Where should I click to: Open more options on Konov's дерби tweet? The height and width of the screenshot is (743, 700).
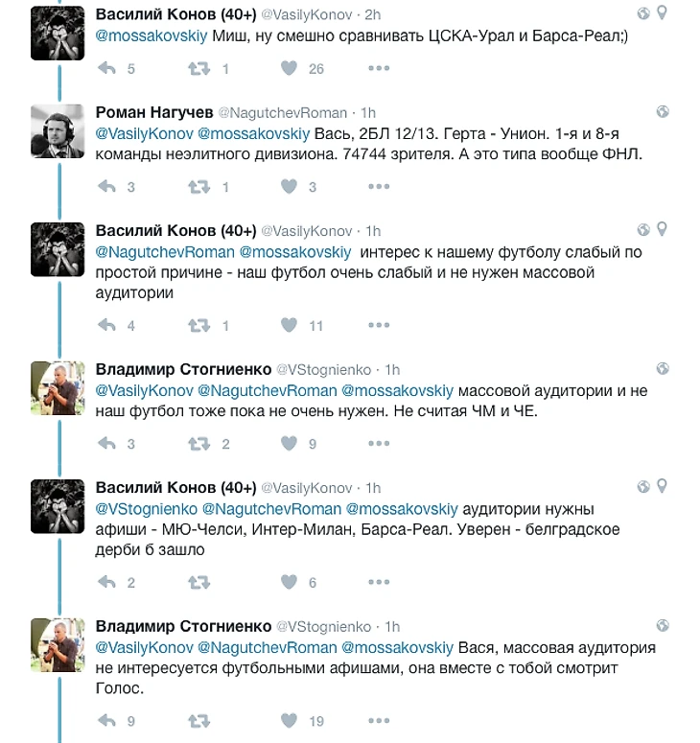(379, 582)
